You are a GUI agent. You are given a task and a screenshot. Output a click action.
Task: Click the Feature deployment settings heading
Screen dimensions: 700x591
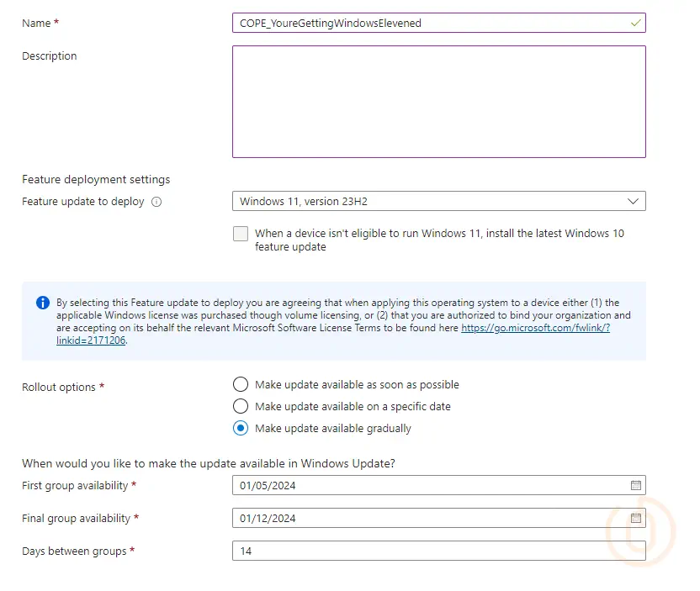point(96,179)
